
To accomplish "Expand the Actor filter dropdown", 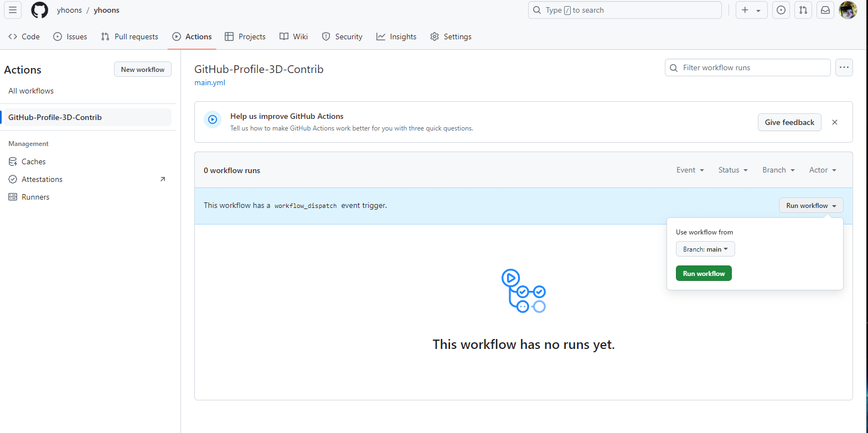I will [x=823, y=170].
